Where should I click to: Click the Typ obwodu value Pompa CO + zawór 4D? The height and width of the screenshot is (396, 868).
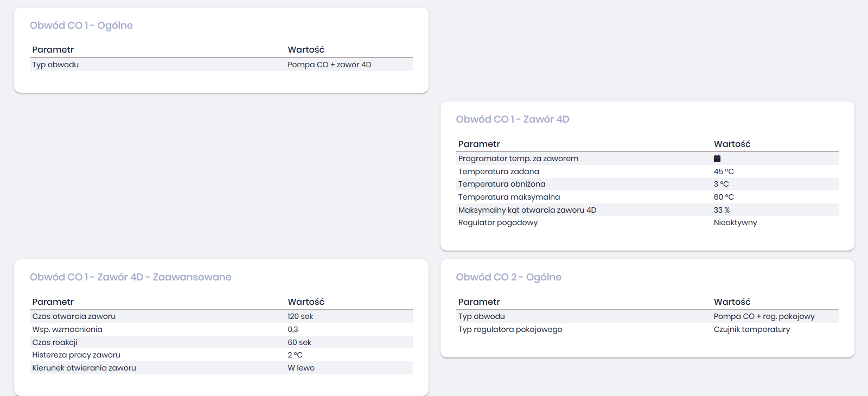click(x=329, y=65)
